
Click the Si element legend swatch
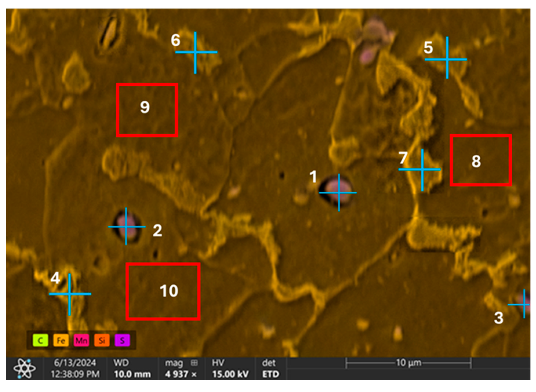click(x=102, y=340)
